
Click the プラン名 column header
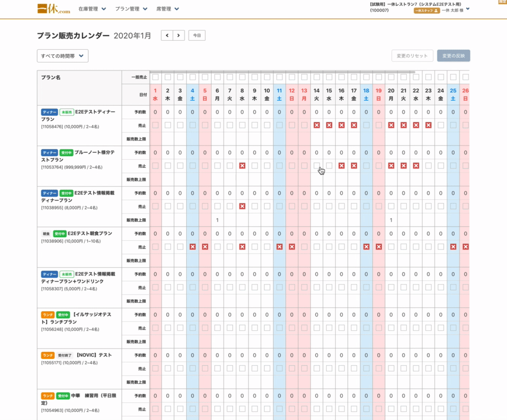point(51,77)
